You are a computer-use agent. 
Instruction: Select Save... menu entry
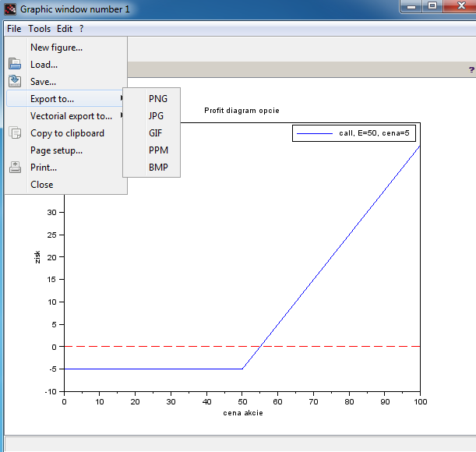pyautogui.click(x=66, y=82)
